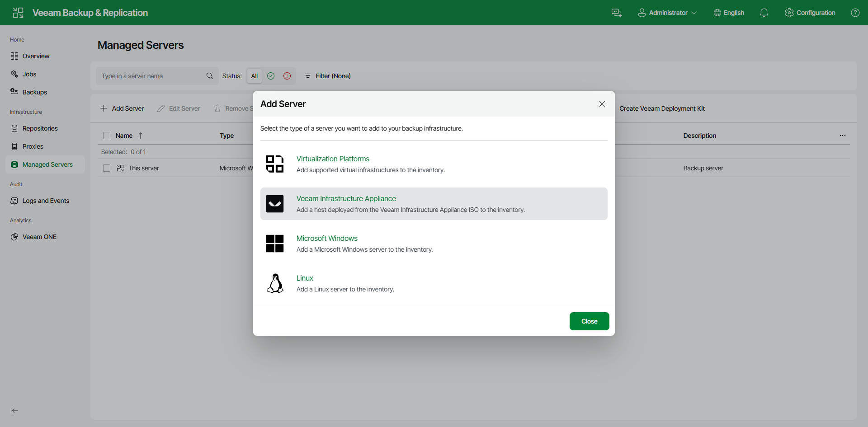Click the Managed Servers sidebar icon
The image size is (868, 427).
click(14, 164)
